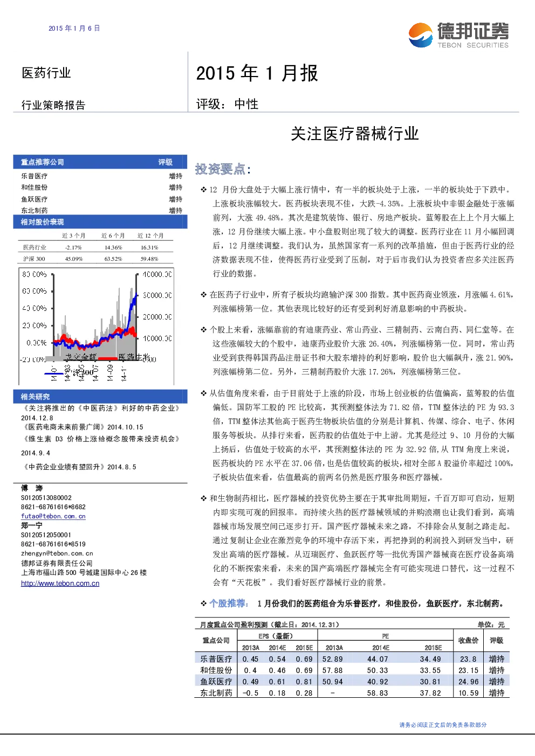Select '和佳股份' in the recommended companies list
This screenshot has width=535, height=756.
(35, 188)
